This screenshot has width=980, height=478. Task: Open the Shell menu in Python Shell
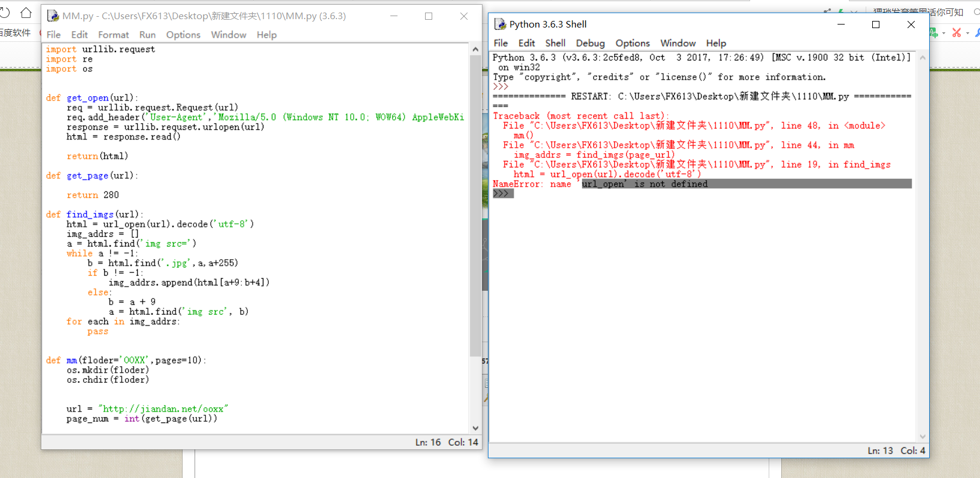pos(555,43)
